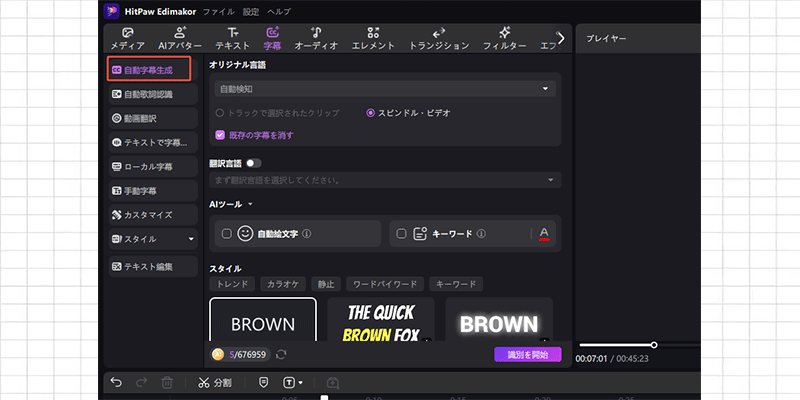The height and width of the screenshot is (400, 800).
Task: Open 動画翻訳 video translation
Action: click(x=153, y=118)
